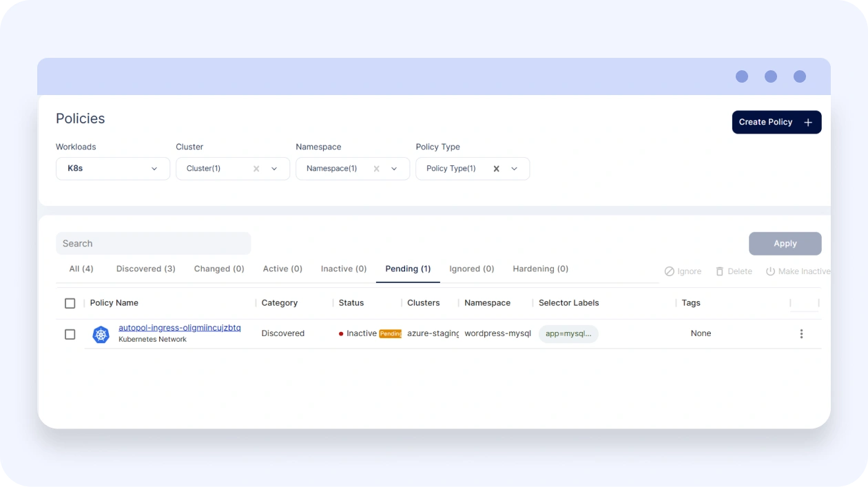Open the autopol-ingress-oligmiincujzbtq policy link
The width and height of the screenshot is (868, 487).
tap(179, 328)
